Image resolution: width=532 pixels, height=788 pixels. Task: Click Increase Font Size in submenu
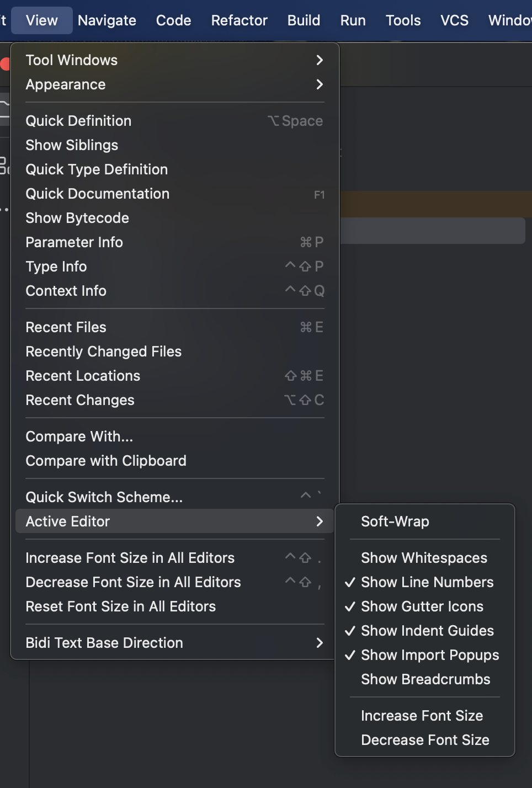pos(425,716)
